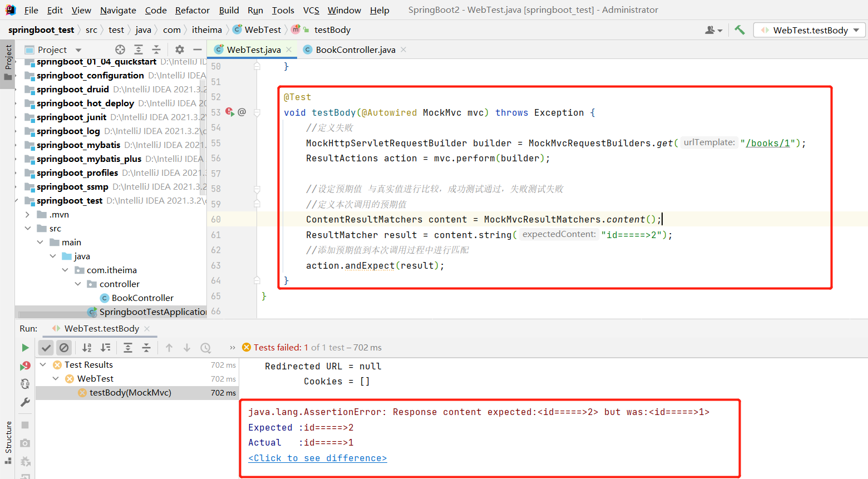Click Toggle auto-test icon in Run sidebar
Viewport: 868px width, 479px height.
[x=25, y=384]
